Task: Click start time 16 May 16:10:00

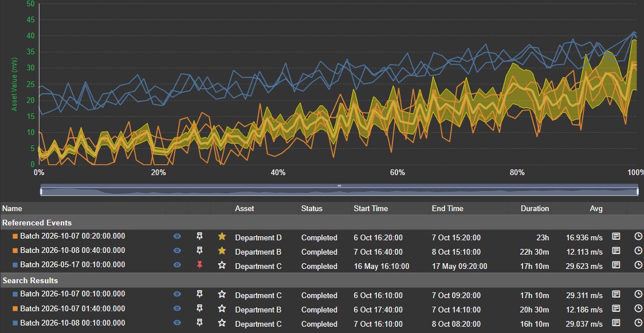Action: tap(381, 266)
